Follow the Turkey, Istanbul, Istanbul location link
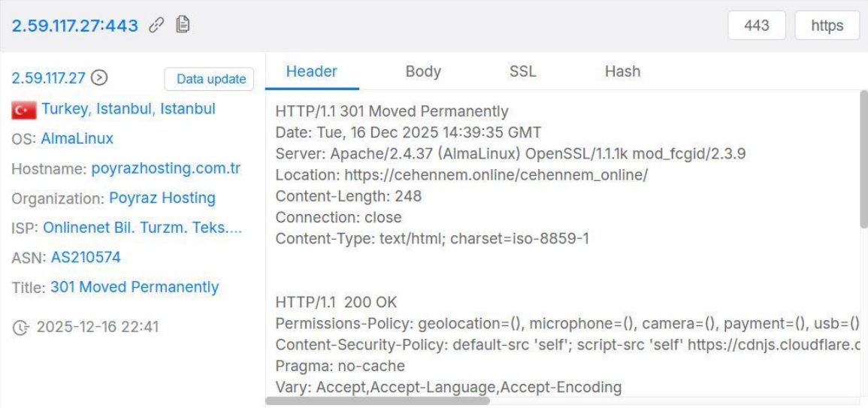 point(129,108)
